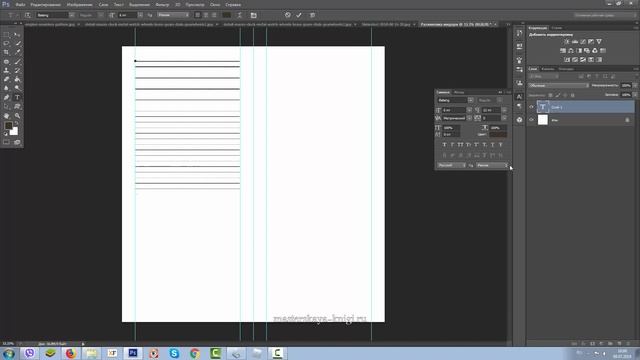This screenshot has width=640, height=360.
Task: Select the Paint Bucket tool
Action: point(17,79)
